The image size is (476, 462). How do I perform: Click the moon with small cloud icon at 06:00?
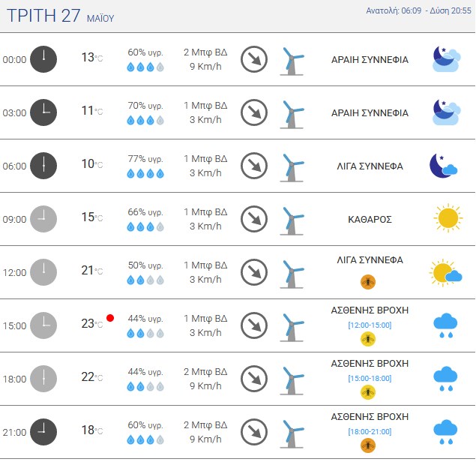(443, 166)
